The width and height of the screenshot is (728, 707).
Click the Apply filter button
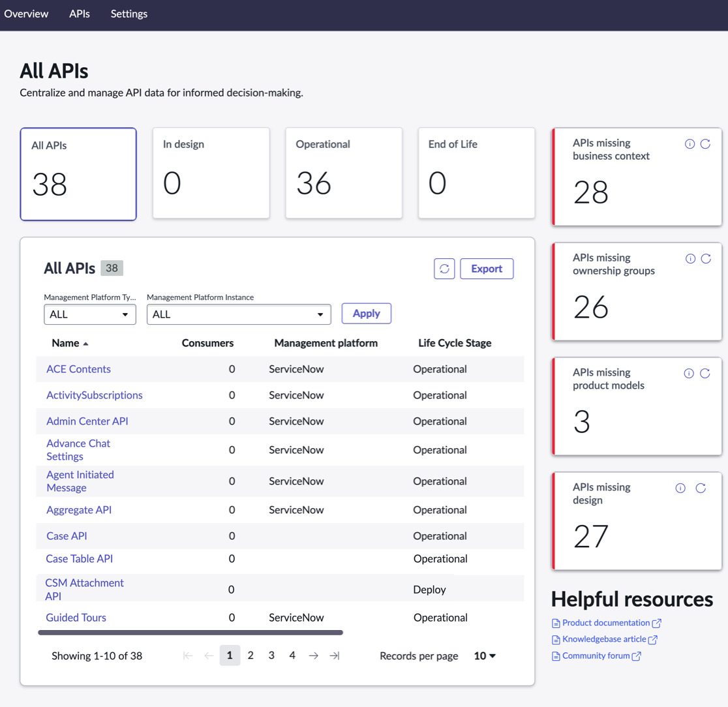click(367, 313)
